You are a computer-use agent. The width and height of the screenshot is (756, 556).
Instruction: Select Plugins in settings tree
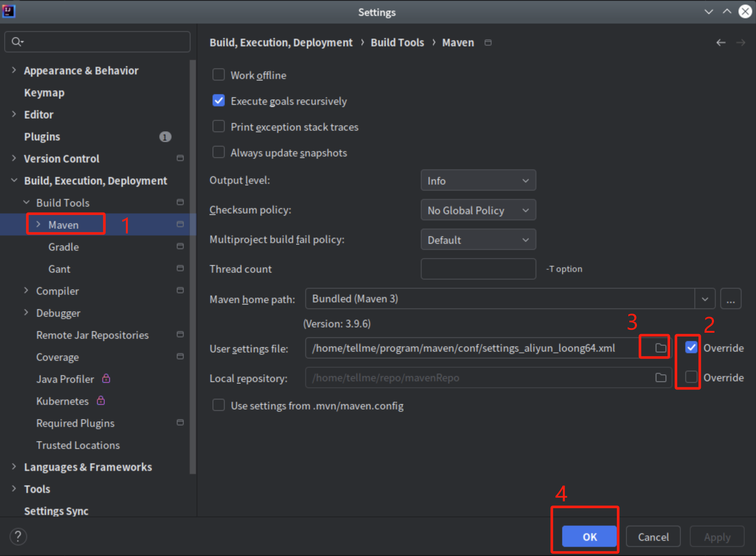tap(42, 137)
